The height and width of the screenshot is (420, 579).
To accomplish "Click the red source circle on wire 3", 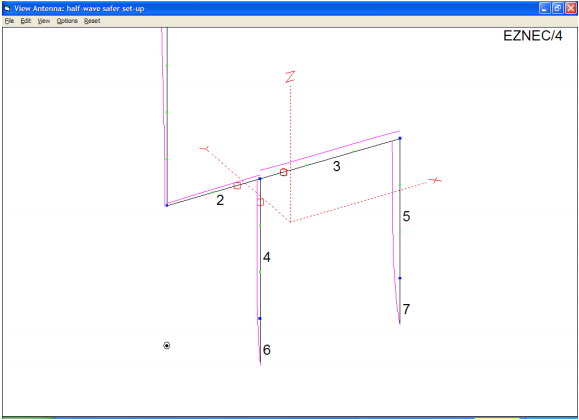I will [x=283, y=172].
